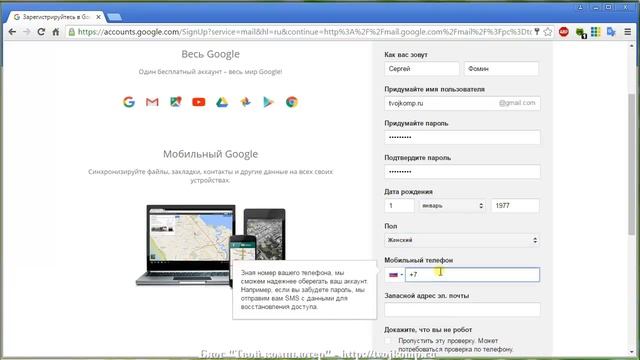Select the Google registration tab
640x360 pixels.
(x=56, y=17)
